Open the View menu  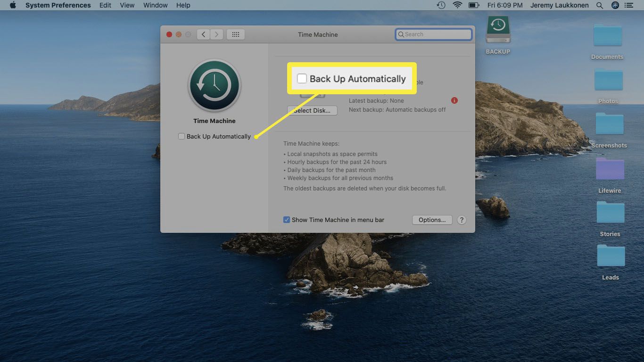click(127, 5)
